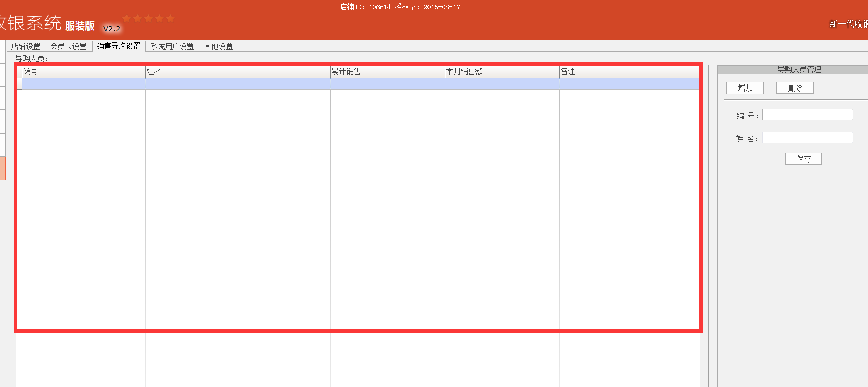Select the highlighted row's 姓名 cell
The height and width of the screenshot is (387, 868).
[237, 84]
